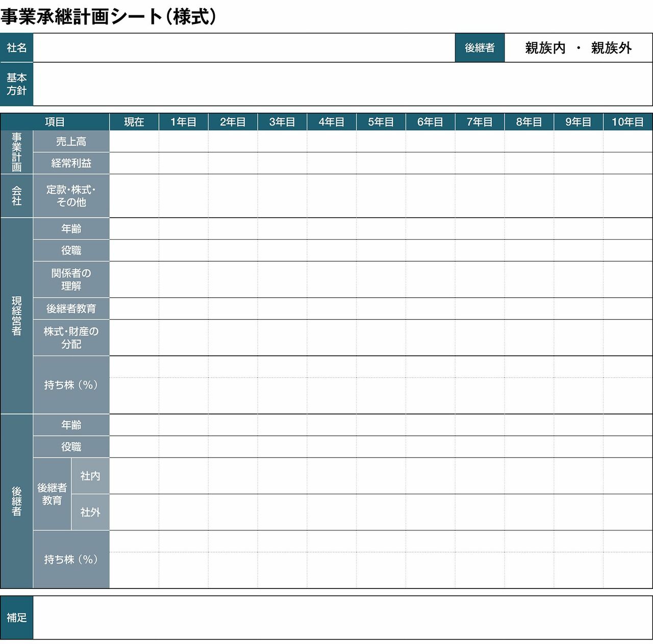The width and height of the screenshot is (653, 644).
Task: Click 経常利益 cell under 3年目 column
Action: 282,163
